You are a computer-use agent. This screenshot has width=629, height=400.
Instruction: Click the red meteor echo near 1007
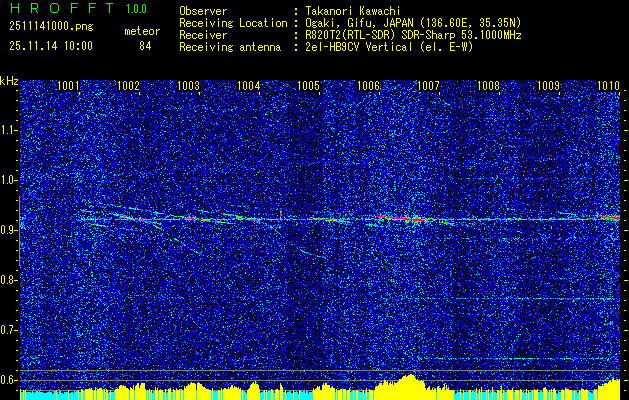point(402,219)
